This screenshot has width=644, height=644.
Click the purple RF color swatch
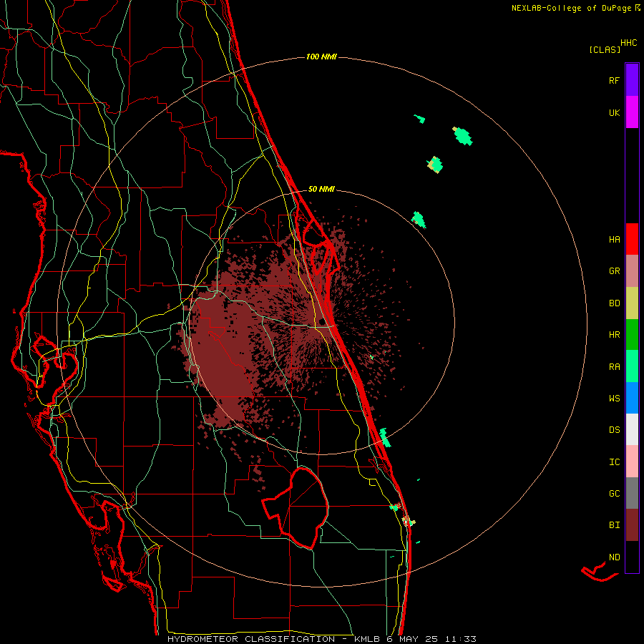coord(632,80)
